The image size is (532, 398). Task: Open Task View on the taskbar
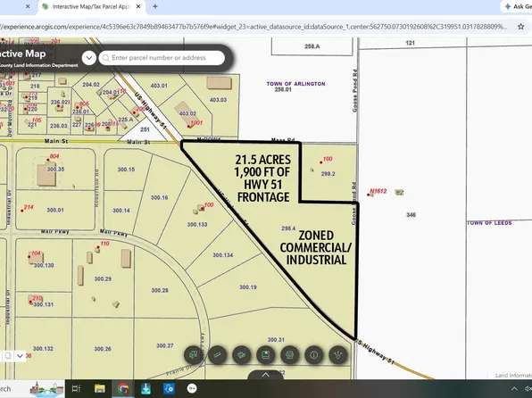pos(76,388)
